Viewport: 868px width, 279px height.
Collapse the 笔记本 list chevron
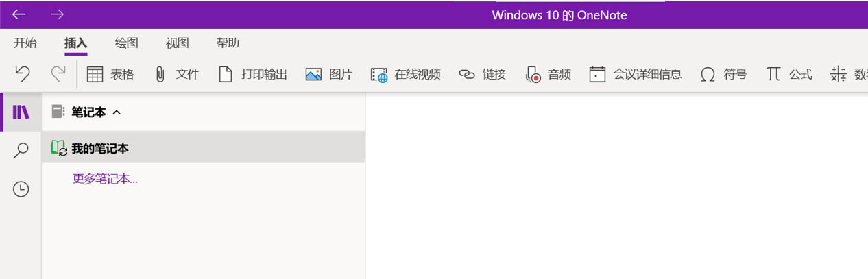click(x=117, y=112)
